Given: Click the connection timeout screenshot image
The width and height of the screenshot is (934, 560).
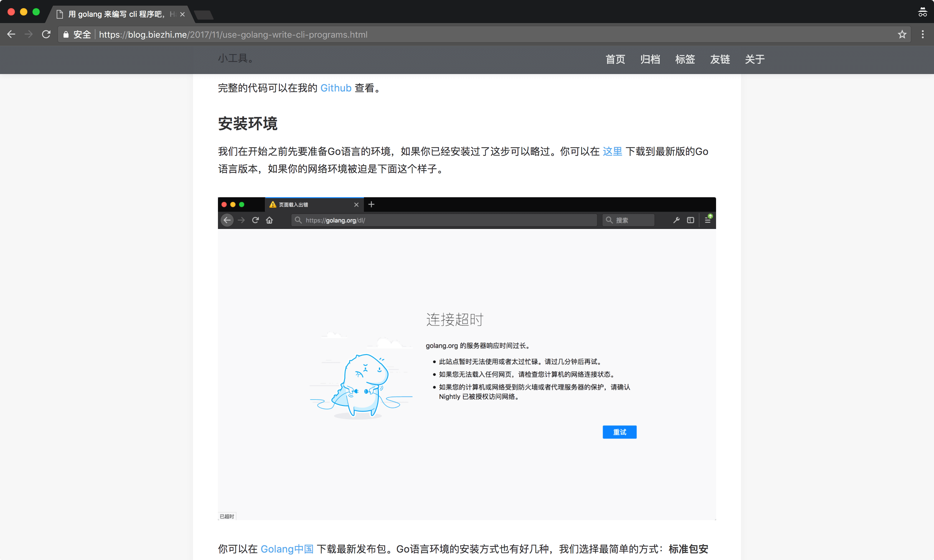Looking at the screenshot, I should (x=467, y=358).
